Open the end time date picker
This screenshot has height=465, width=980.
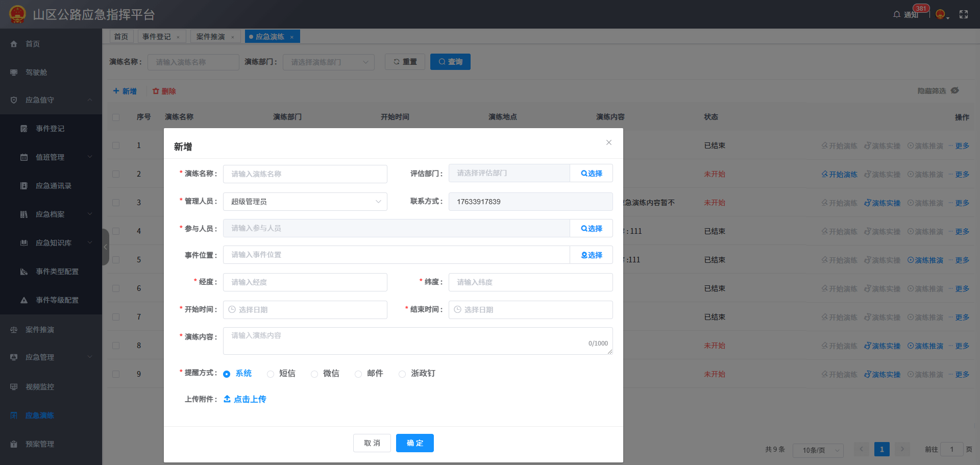click(530, 310)
